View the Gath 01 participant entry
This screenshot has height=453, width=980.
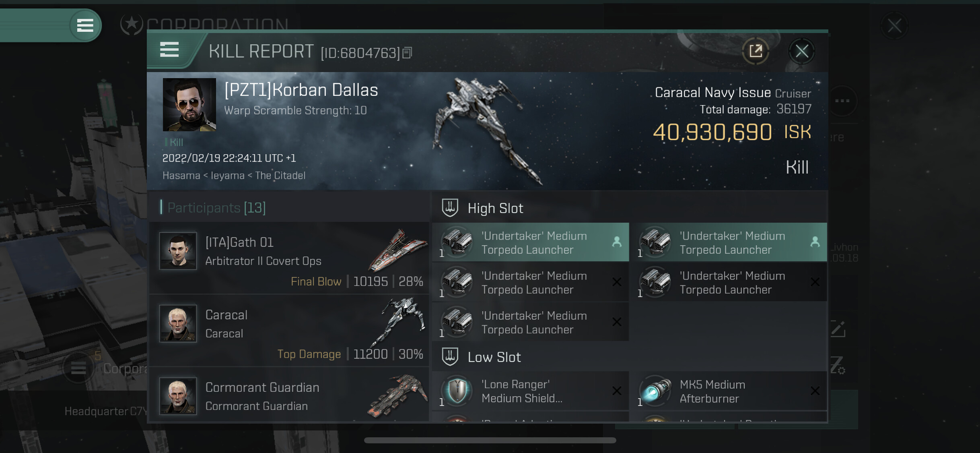pyautogui.click(x=289, y=258)
